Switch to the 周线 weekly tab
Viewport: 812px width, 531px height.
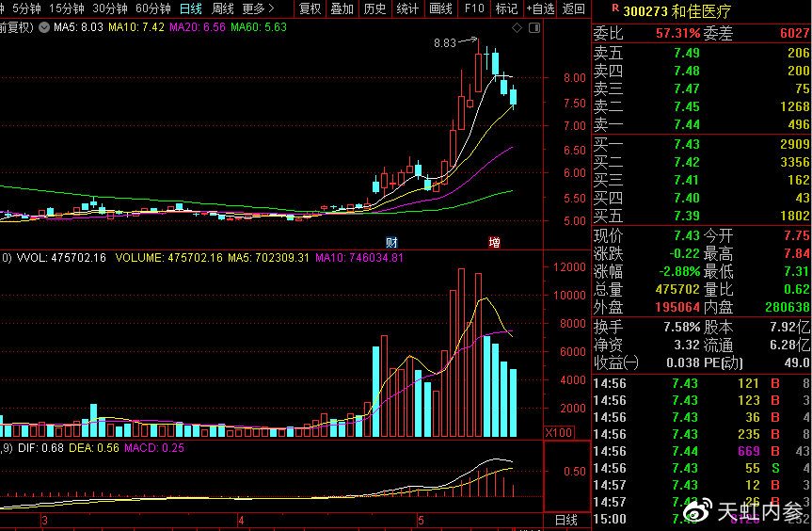coord(222,8)
